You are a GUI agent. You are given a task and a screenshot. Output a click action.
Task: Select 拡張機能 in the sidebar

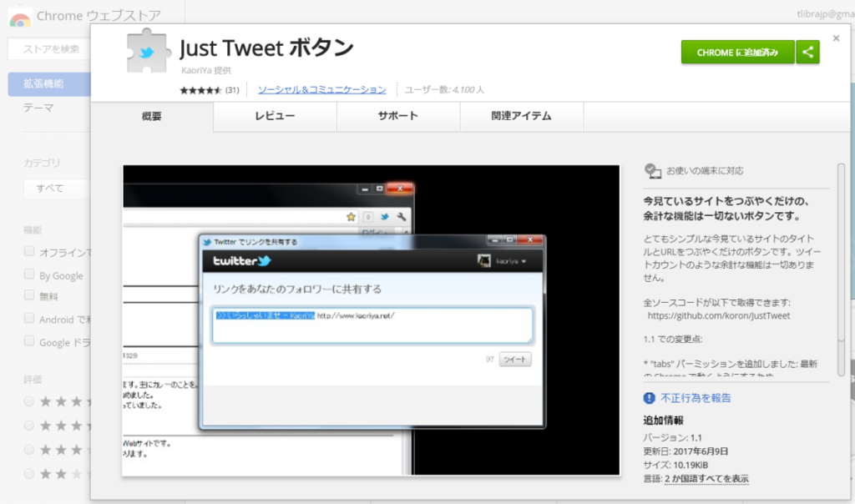pos(49,84)
